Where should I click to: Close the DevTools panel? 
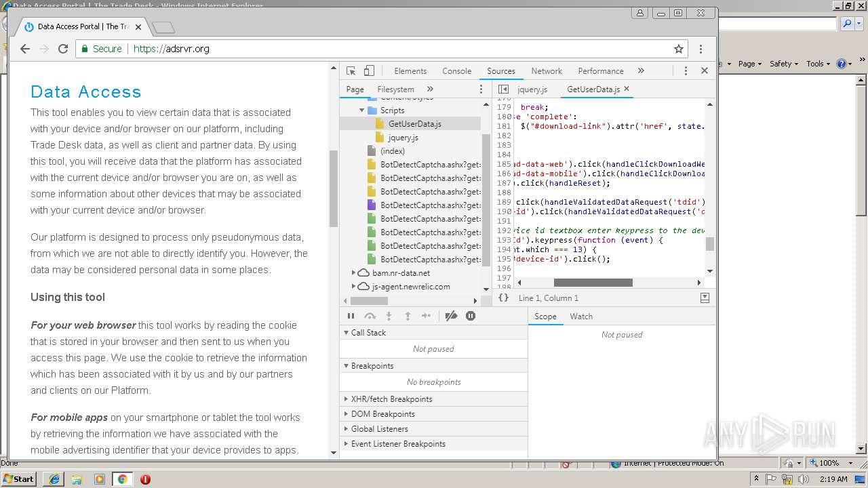[705, 70]
